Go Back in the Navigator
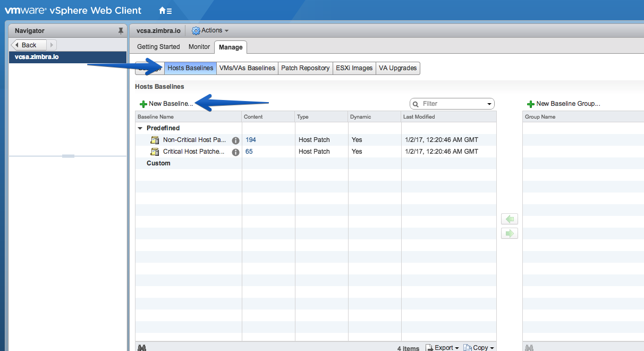The width and height of the screenshot is (644, 351). click(29, 45)
